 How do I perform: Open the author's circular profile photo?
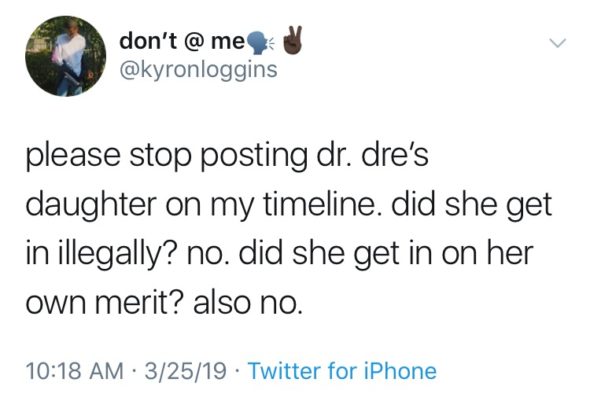(65, 56)
